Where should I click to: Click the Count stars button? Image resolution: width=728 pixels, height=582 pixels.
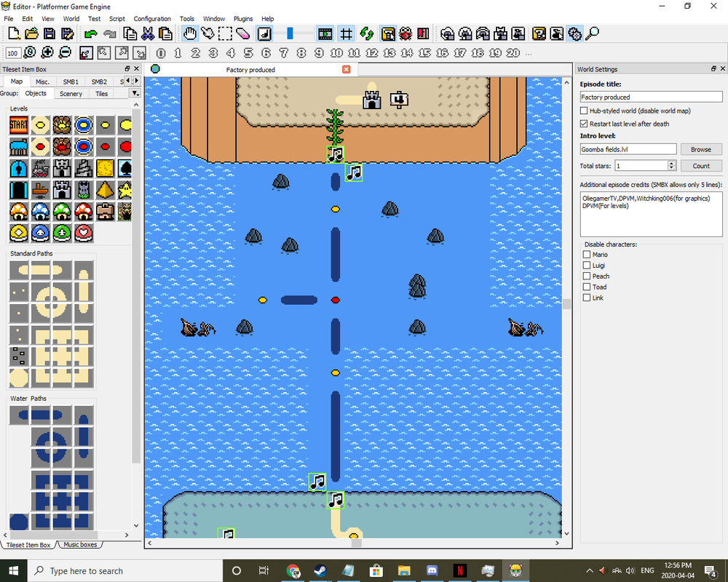[x=701, y=166]
